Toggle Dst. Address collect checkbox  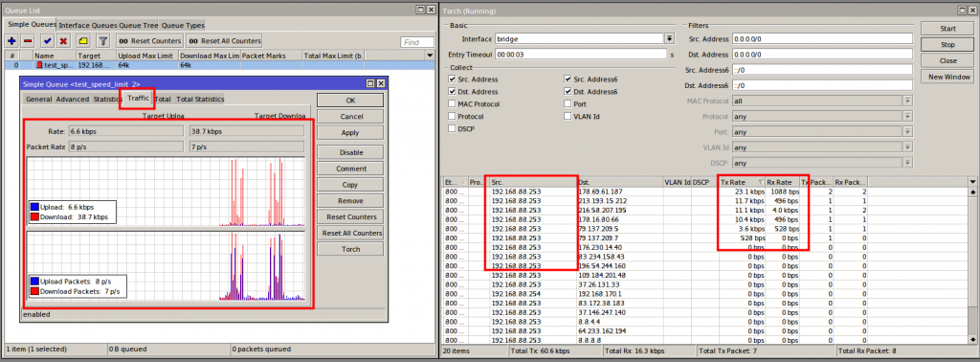(x=452, y=92)
